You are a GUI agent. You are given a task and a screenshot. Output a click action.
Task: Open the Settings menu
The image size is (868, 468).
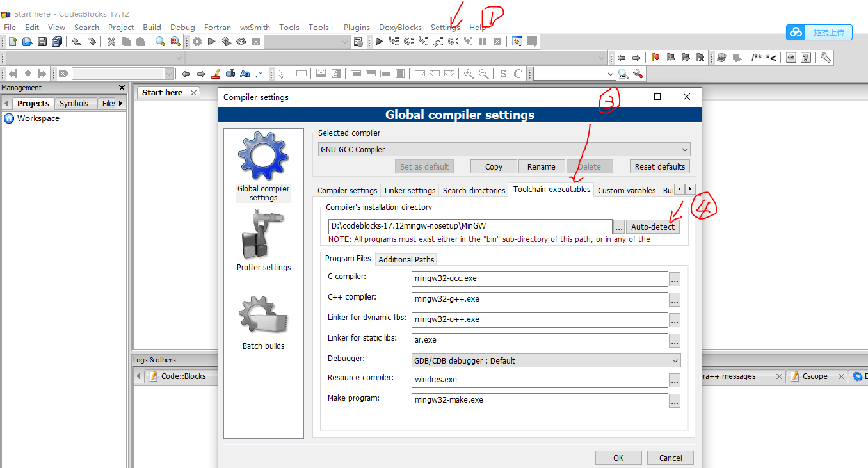coord(445,27)
